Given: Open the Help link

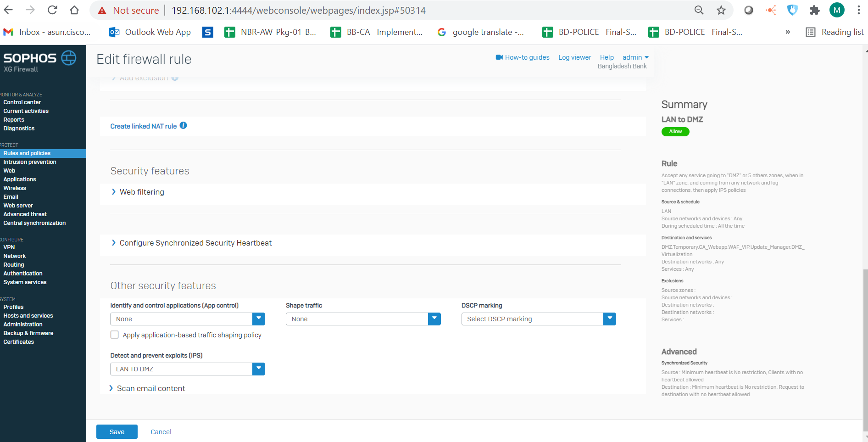Looking at the screenshot, I should [607, 57].
